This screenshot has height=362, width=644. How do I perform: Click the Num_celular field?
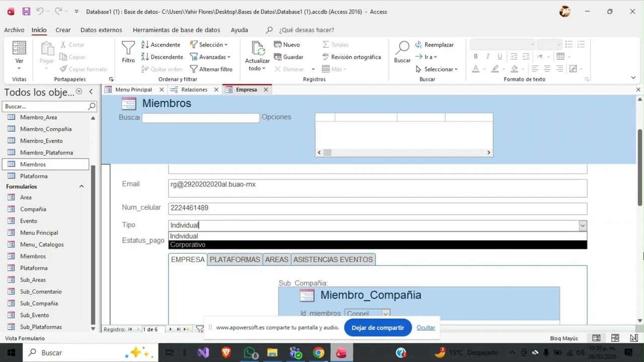377,208
